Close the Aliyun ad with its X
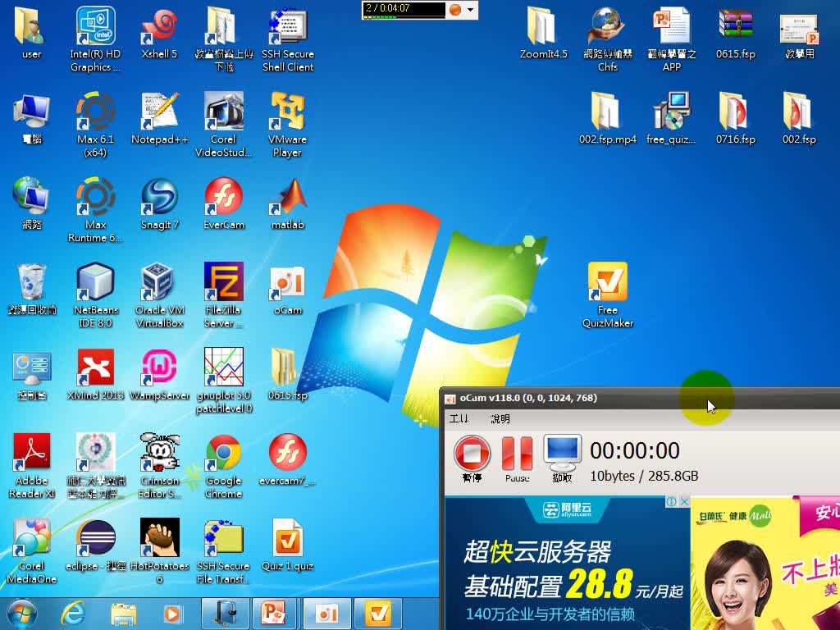The image size is (840, 630). click(684, 501)
